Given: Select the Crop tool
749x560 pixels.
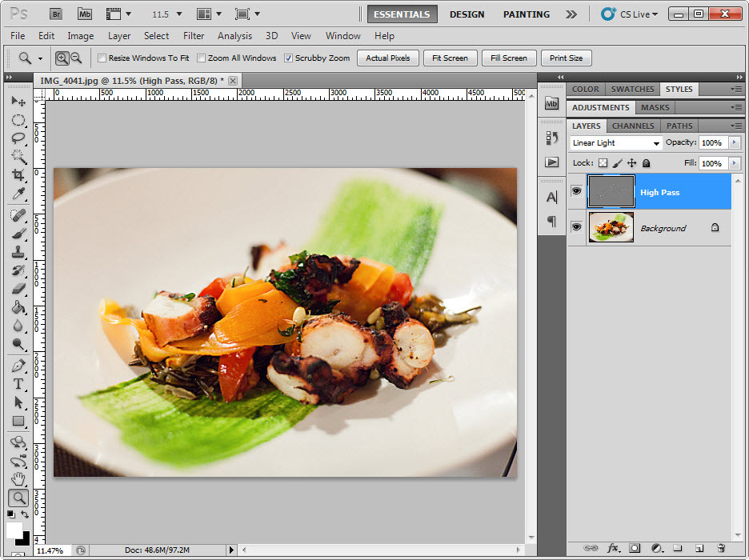Looking at the screenshot, I should (x=18, y=174).
